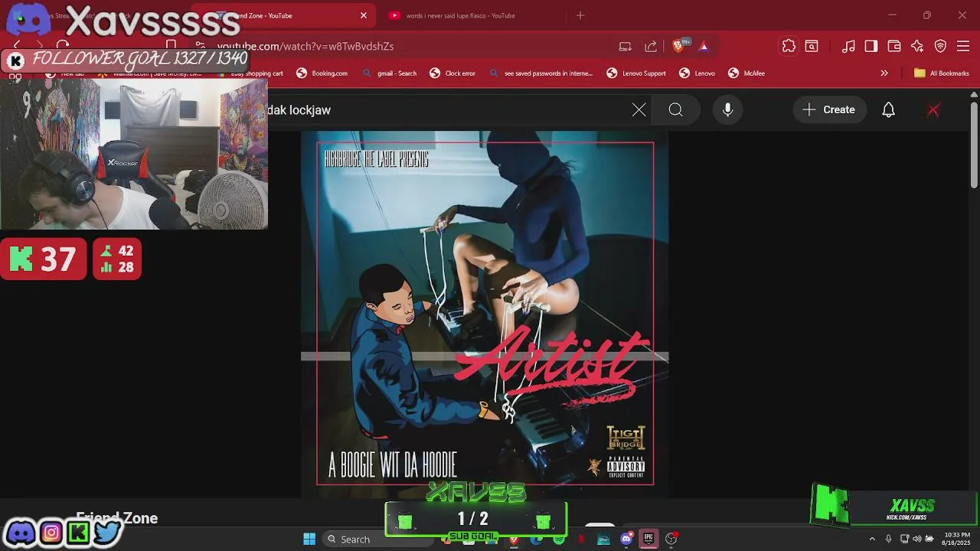
Task: Open a new browser tab with plus
Action: pos(580,15)
